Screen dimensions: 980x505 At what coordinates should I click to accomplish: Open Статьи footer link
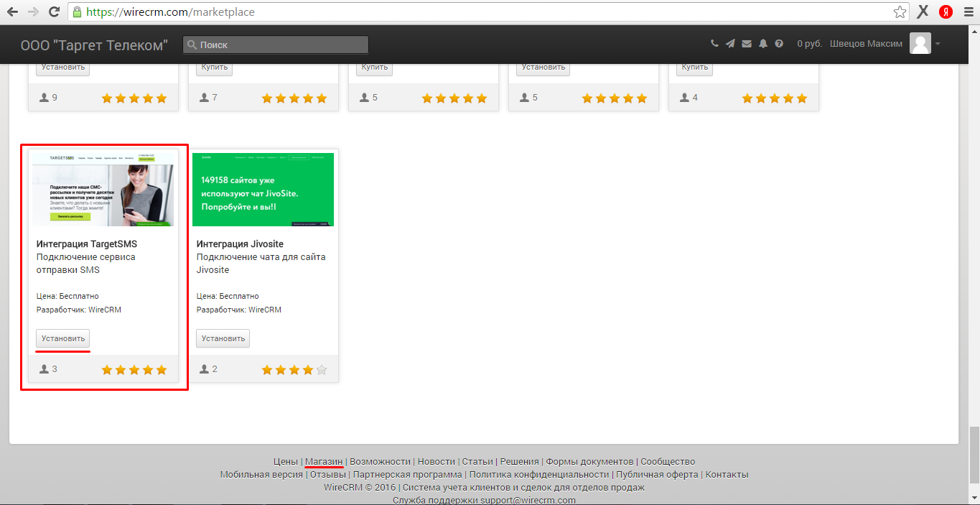[x=477, y=462]
